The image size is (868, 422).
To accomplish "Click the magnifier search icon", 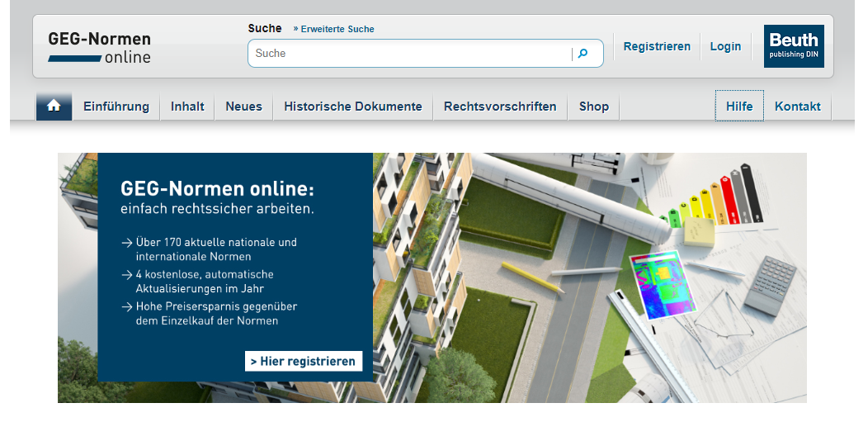I will (583, 54).
